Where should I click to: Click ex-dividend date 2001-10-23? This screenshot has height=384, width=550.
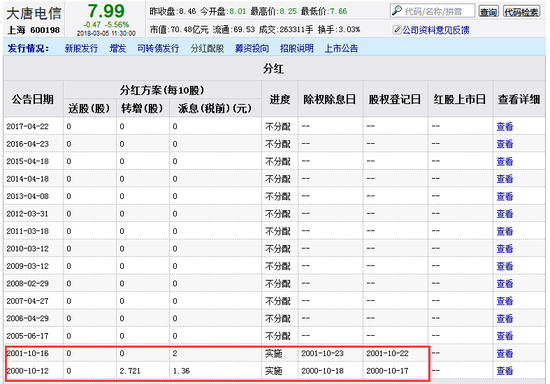322,353
